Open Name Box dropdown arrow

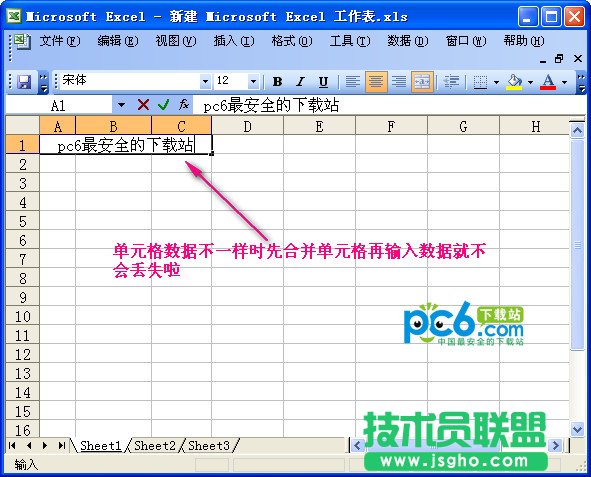point(121,105)
